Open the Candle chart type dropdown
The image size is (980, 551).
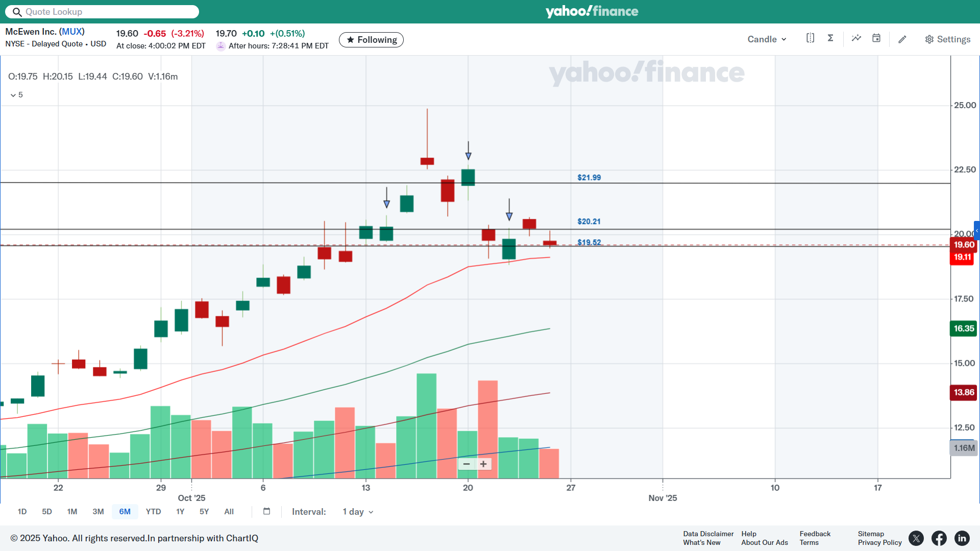pyautogui.click(x=767, y=39)
